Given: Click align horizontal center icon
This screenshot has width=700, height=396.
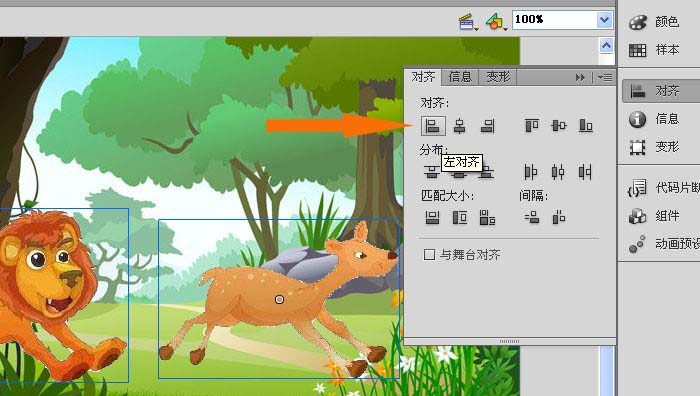Looking at the screenshot, I should click(x=459, y=126).
